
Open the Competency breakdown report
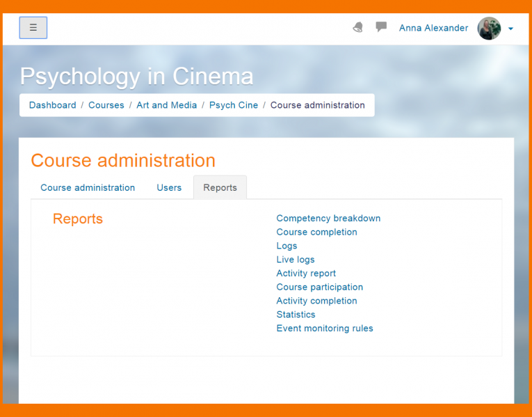click(328, 219)
